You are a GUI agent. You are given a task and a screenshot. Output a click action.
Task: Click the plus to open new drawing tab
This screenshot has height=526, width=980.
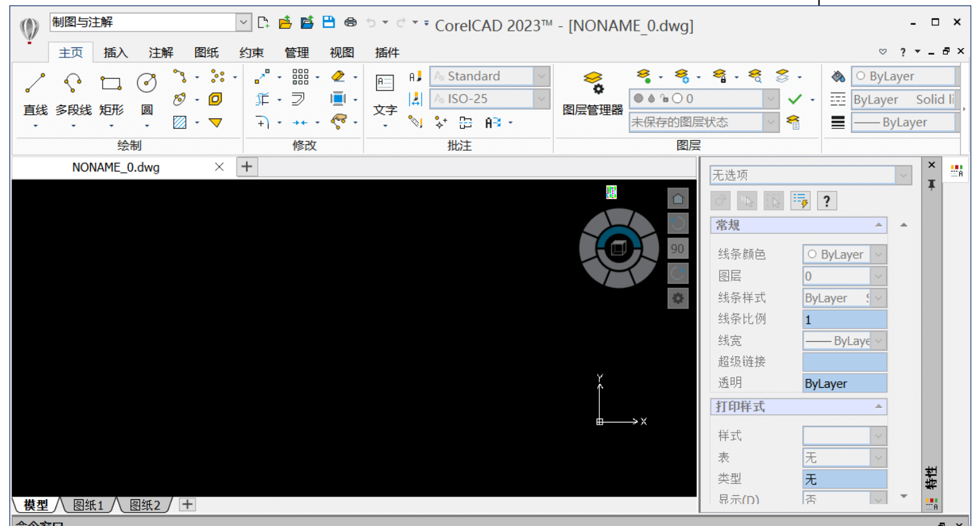point(247,166)
